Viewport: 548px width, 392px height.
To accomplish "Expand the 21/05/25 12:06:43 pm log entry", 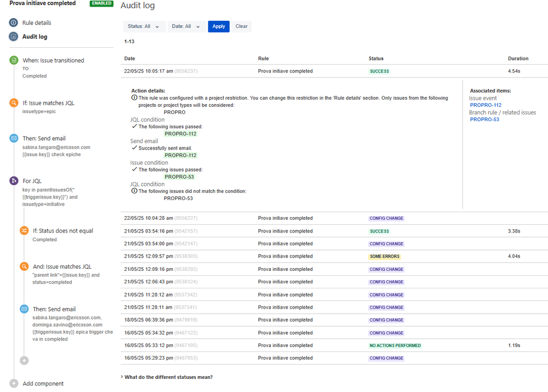I will pos(334,282).
